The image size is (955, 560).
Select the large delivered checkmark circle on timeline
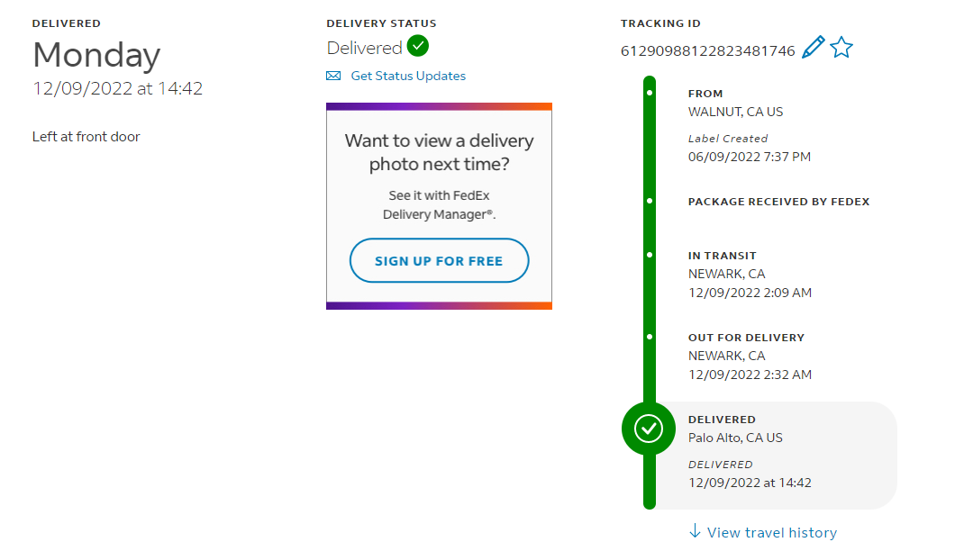pyautogui.click(x=649, y=428)
